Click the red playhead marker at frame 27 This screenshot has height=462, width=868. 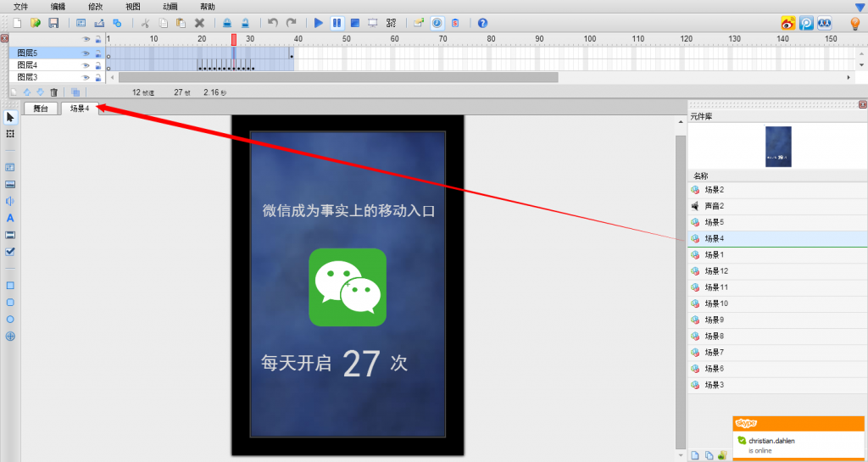point(234,39)
